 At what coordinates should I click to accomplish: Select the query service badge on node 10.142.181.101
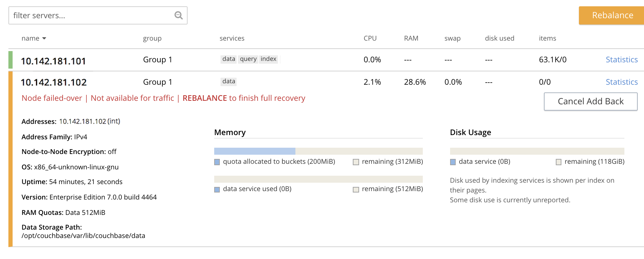click(x=248, y=59)
